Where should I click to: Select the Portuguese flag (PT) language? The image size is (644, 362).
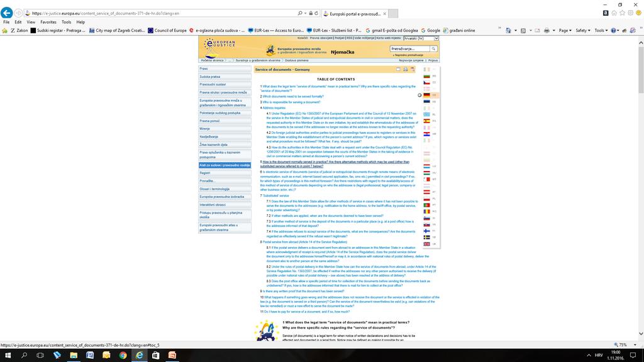[427, 205]
